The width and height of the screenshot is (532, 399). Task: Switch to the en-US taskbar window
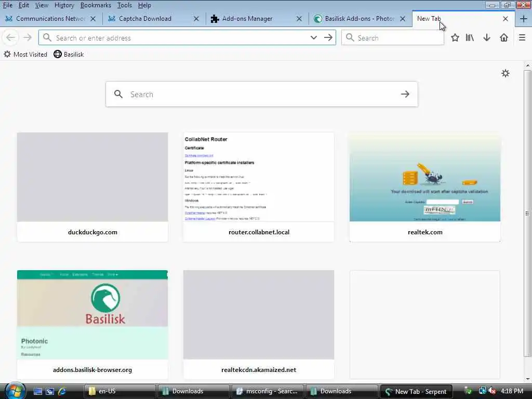[x=120, y=391]
